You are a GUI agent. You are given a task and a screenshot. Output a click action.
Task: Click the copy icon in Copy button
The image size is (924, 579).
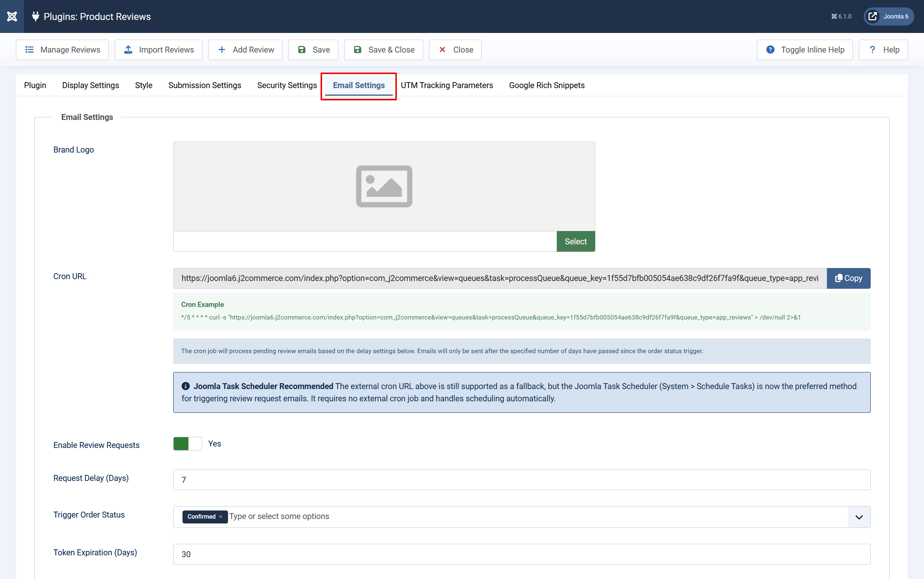coord(838,278)
